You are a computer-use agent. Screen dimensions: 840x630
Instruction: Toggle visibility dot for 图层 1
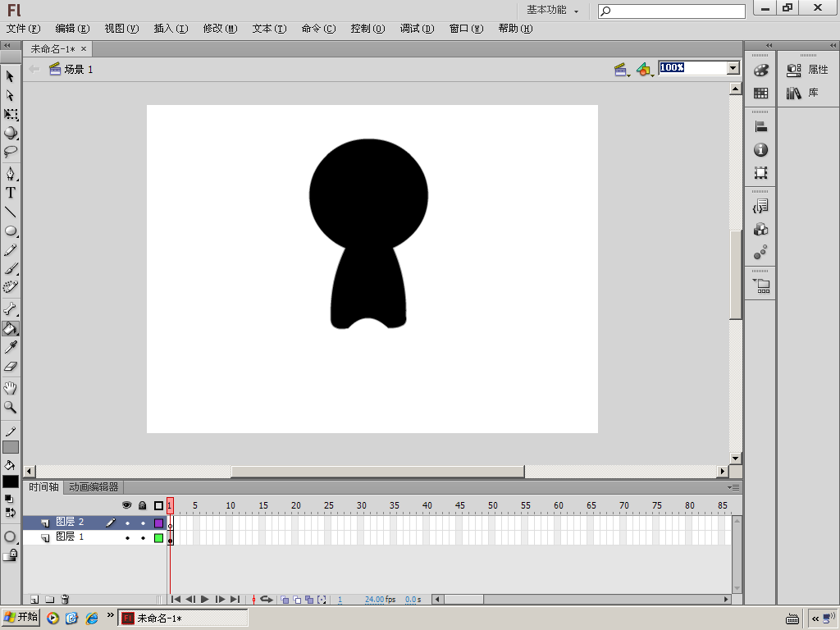127,538
